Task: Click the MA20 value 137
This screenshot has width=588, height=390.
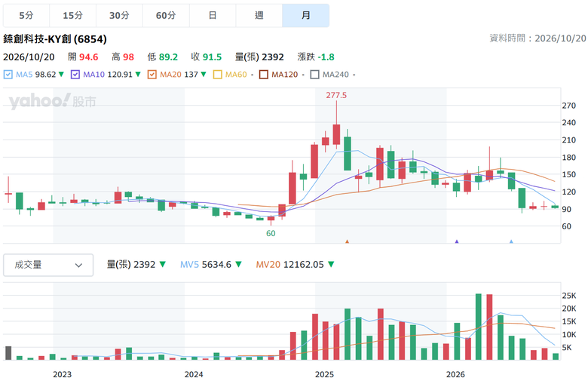Action: coord(191,75)
